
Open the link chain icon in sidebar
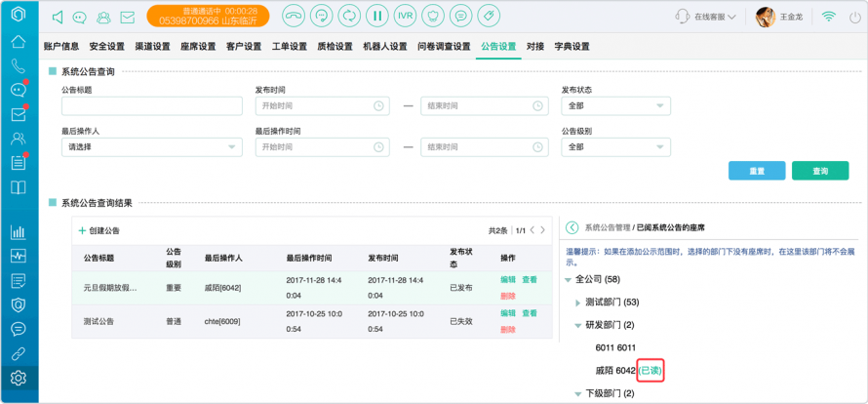point(19,353)
